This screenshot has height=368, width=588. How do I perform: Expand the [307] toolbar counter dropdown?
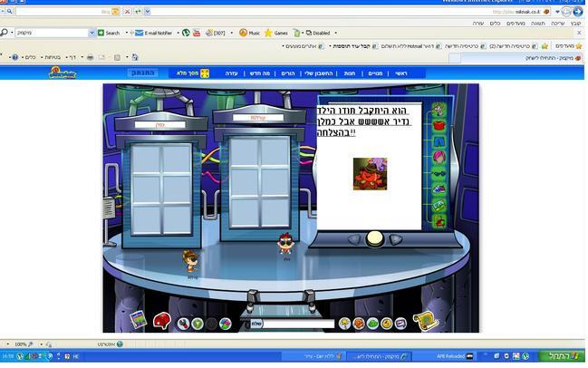pos(231,33)
